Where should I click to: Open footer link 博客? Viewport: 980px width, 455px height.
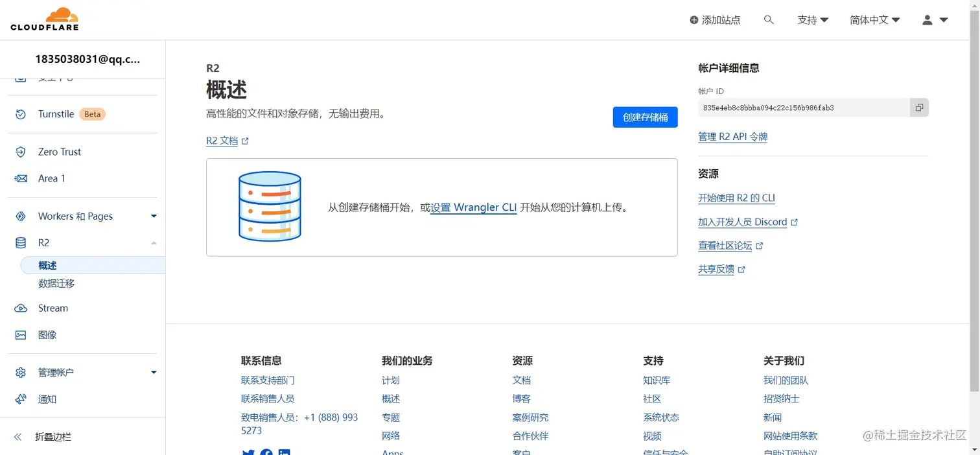(x=521, y=399)
